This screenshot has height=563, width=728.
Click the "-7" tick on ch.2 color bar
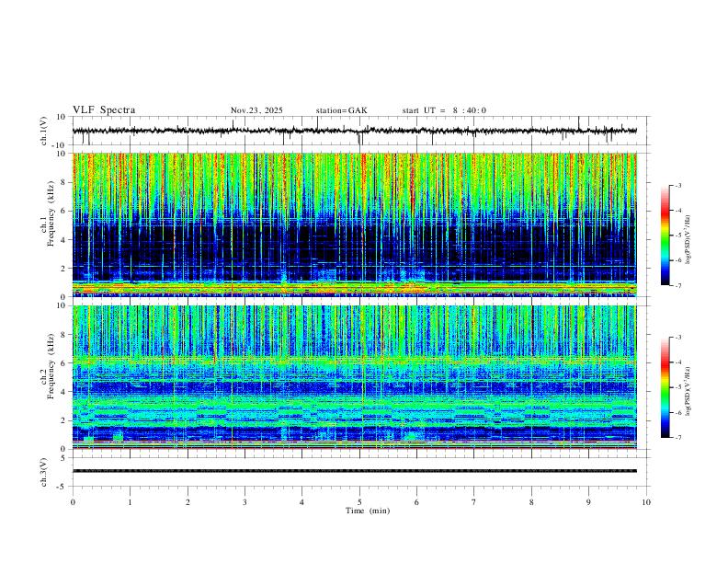click(677, 438)
